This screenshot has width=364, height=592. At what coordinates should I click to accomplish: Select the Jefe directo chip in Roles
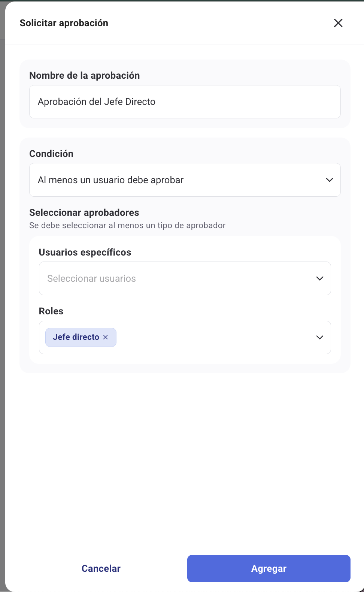(77, 337)
